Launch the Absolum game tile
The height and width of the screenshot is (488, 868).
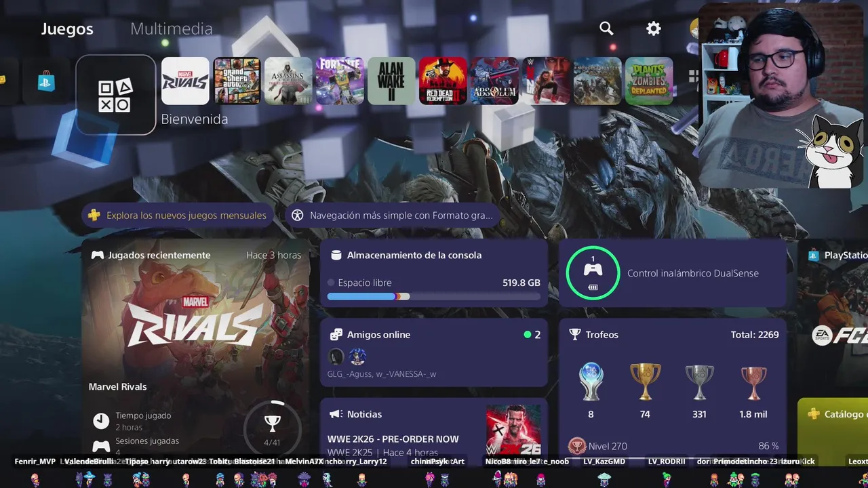[x=494, y=81]
